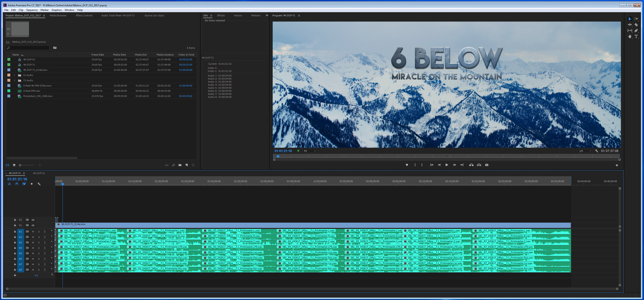Toggle Snap magnet in the timeline
644x300 pixels.
17,184
